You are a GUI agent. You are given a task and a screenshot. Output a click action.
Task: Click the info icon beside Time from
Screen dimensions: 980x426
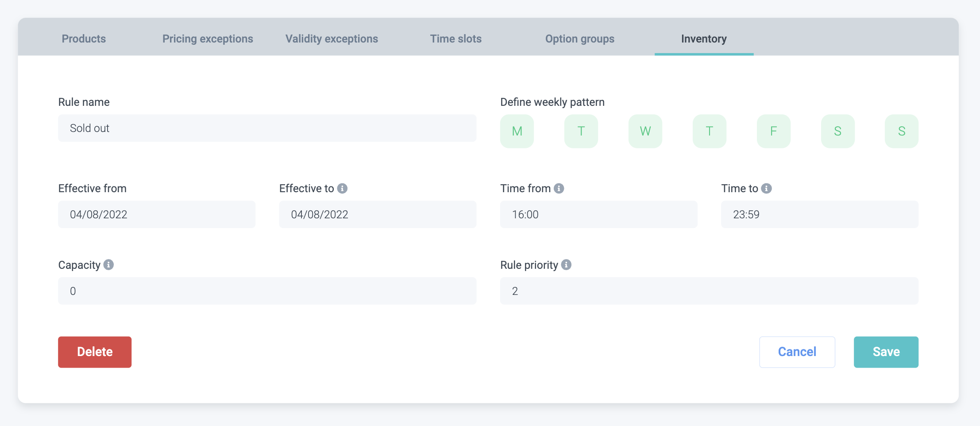(x=559, y=189)
